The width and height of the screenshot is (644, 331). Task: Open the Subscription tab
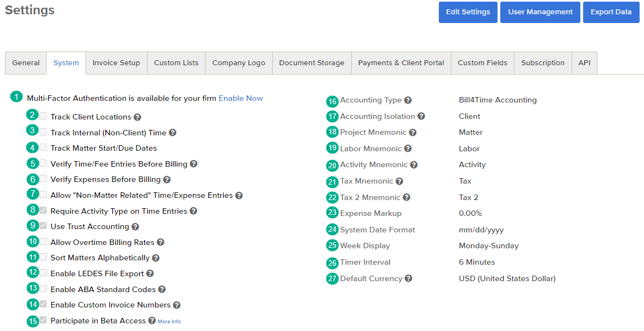click(543, 63)
